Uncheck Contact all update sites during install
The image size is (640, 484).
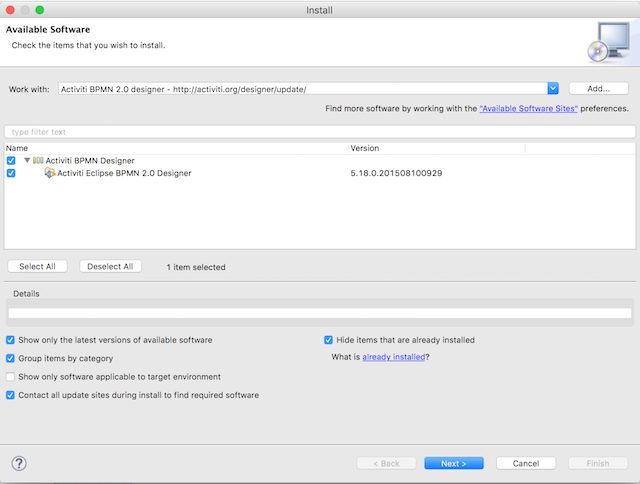[x=11, y=395]
